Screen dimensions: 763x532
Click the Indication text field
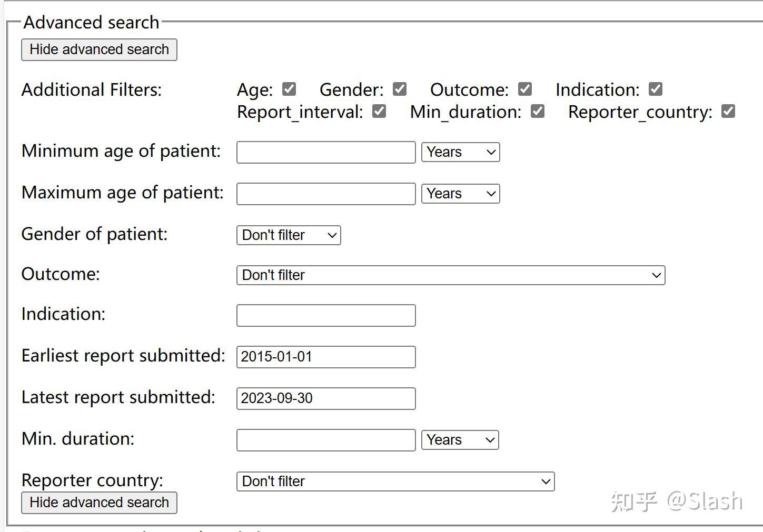coord(326,316)
